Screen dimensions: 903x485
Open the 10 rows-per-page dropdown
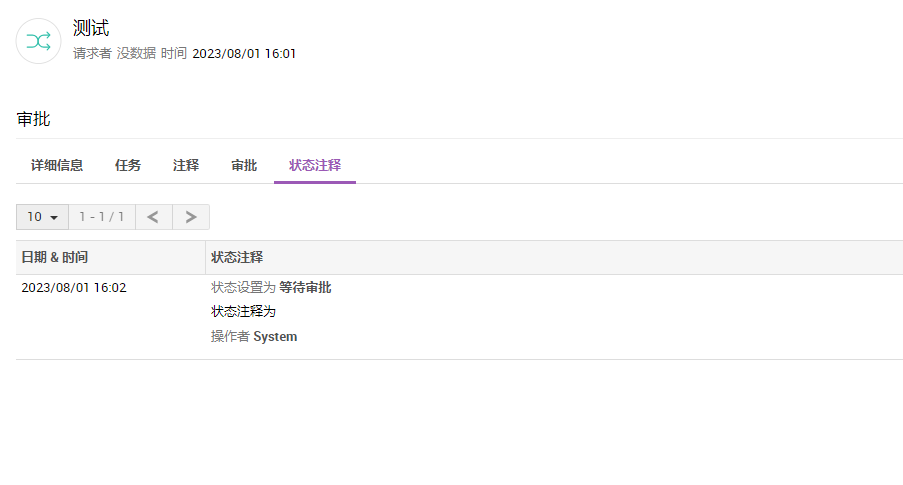point(42,217)
